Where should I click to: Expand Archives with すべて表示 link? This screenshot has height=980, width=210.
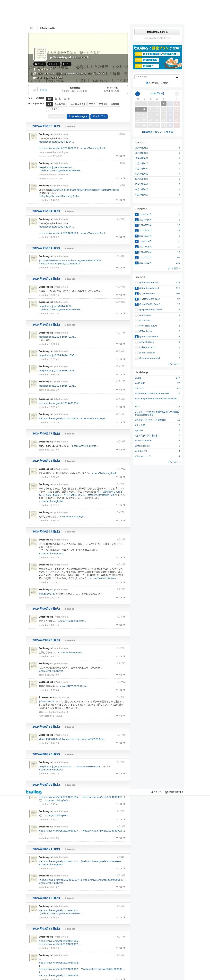[x=174, y=269]
